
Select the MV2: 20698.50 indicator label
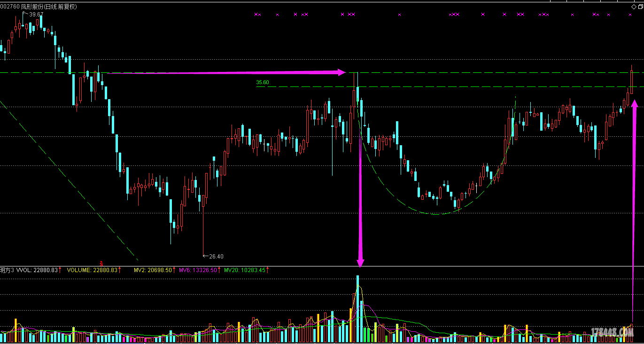(x=154, y=270)
